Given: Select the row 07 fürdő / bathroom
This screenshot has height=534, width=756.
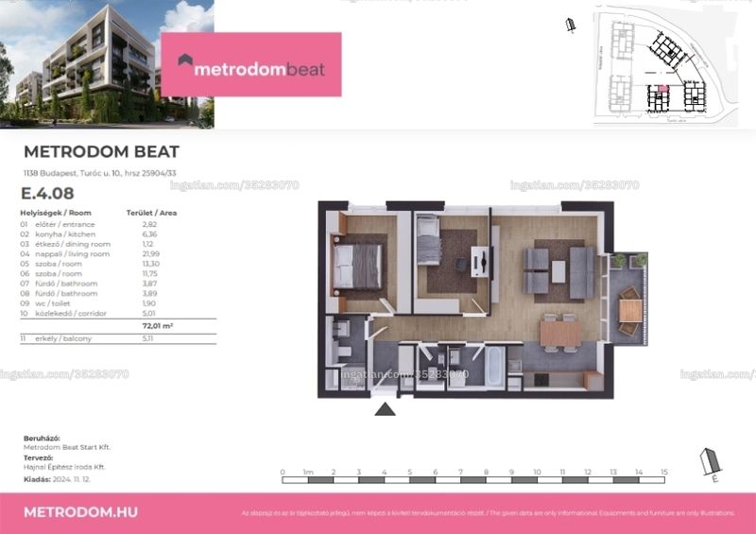Looking at the screenshot, I should point(118,284).
